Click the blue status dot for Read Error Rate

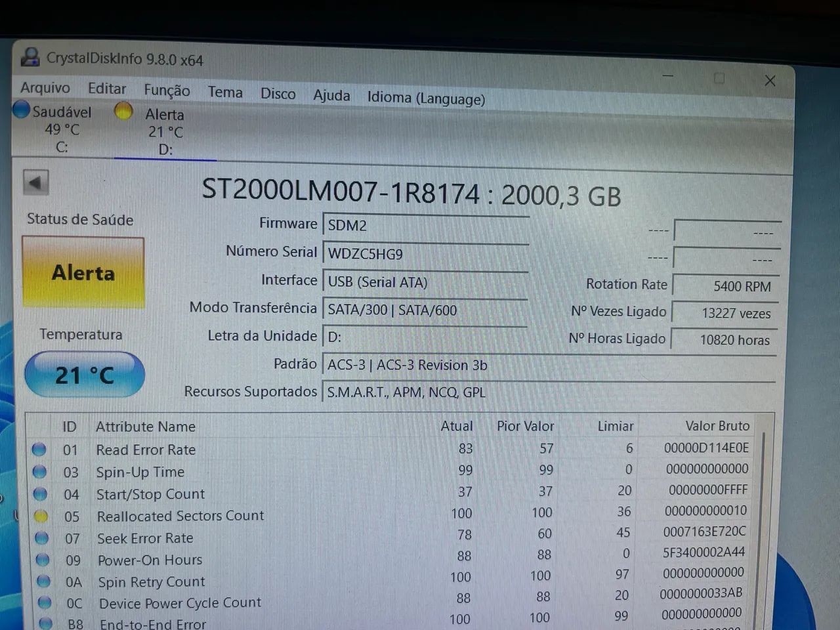39,450
